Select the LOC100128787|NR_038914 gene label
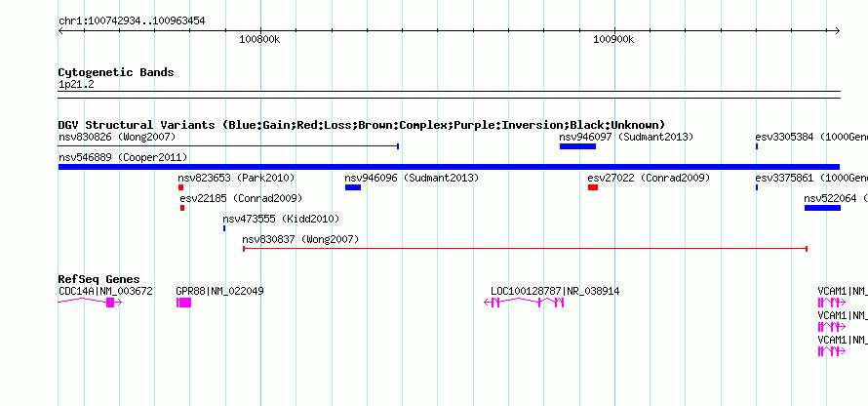 (x=555, y=291)
